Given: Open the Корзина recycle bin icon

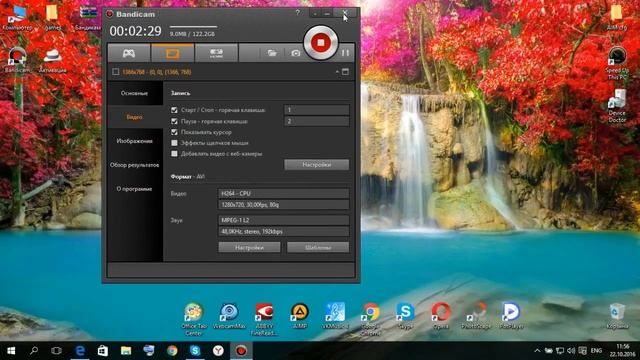Looking at the screenshot, I should 617,316.
